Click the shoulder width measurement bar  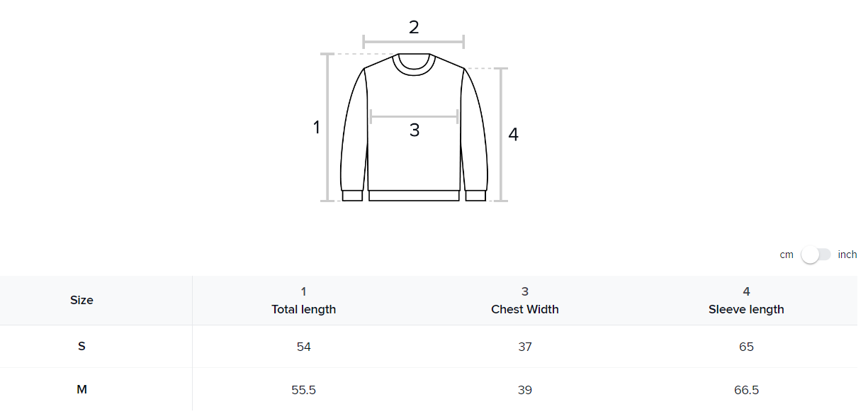(414, 42)
